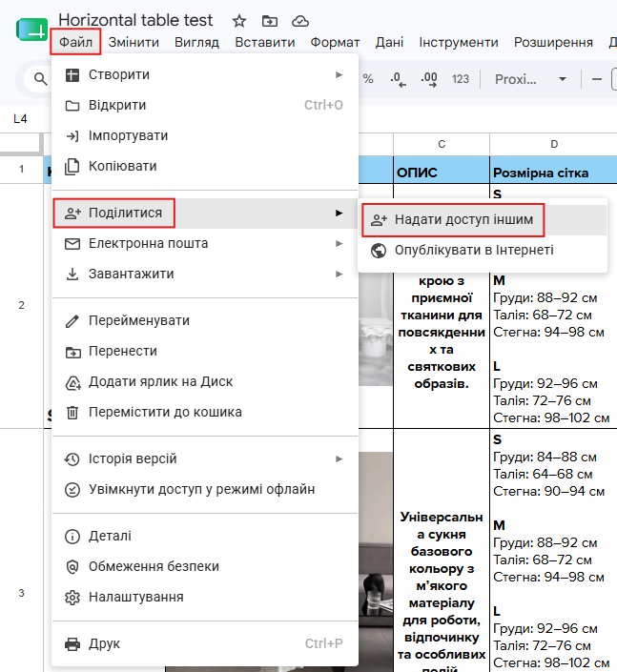Viewport: 617px width, 672px height.
Task: Open the Вставити menu
Action: coord(264,43)
